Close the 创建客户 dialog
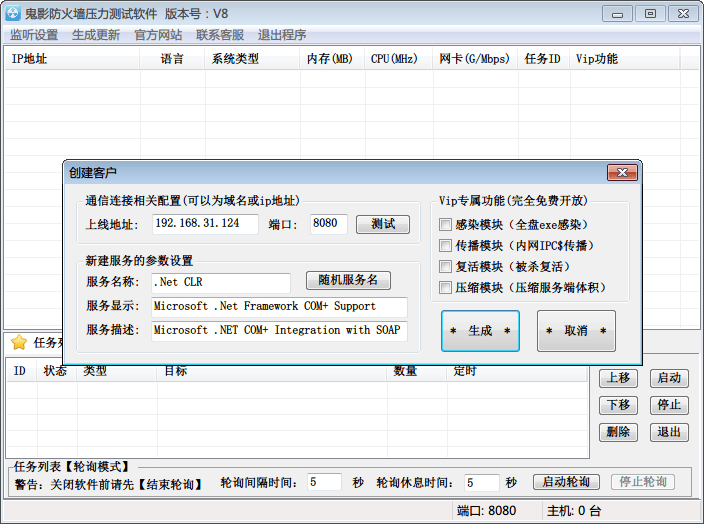The width and height of the screenshot is (704, 524). point(622,172)
